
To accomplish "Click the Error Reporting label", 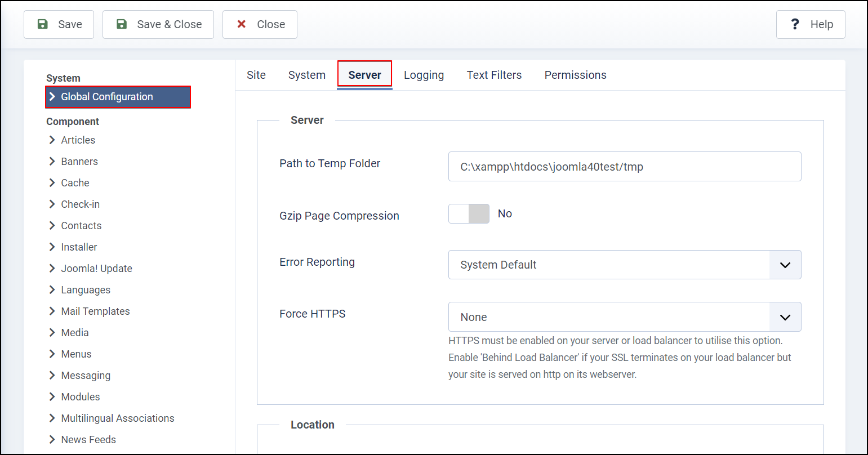I will tap(317, 262).
